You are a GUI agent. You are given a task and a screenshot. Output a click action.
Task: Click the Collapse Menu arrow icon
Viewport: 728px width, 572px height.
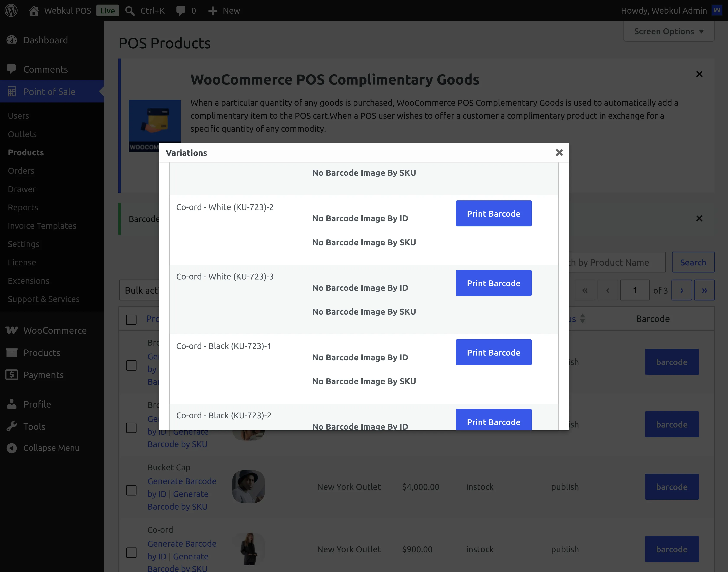[x=12, y=448]
